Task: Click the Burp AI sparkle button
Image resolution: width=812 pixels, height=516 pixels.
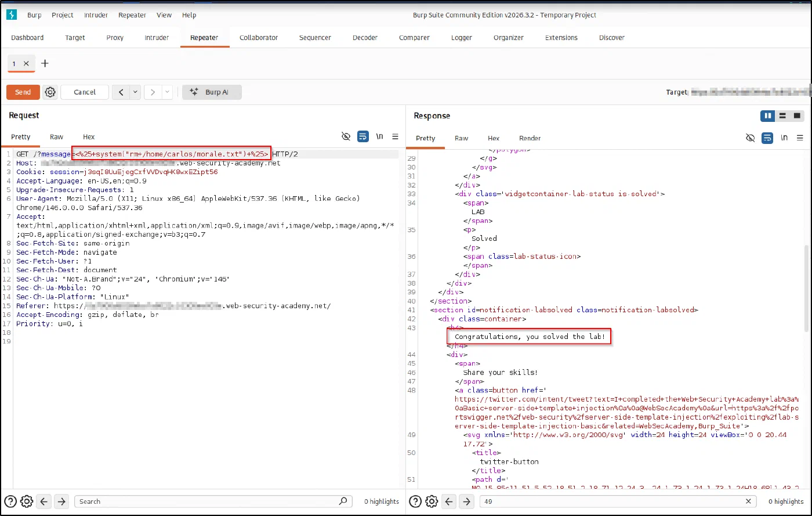Action: click(212, 92)
